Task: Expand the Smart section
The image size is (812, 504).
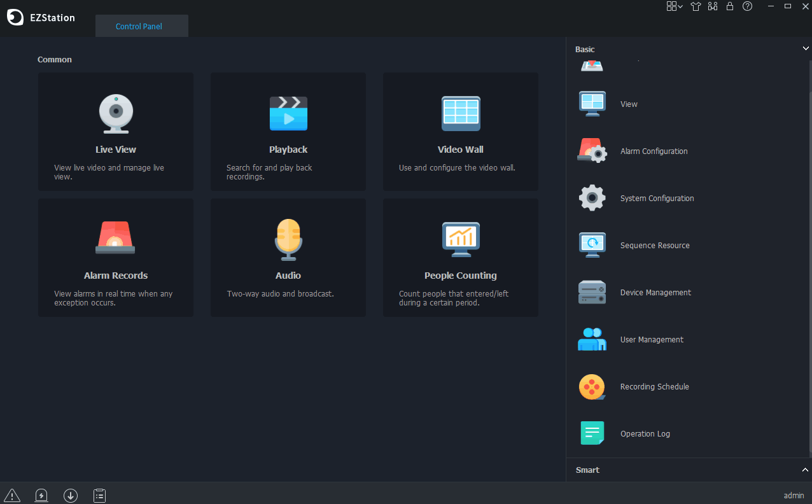Action: pos(805,470)
